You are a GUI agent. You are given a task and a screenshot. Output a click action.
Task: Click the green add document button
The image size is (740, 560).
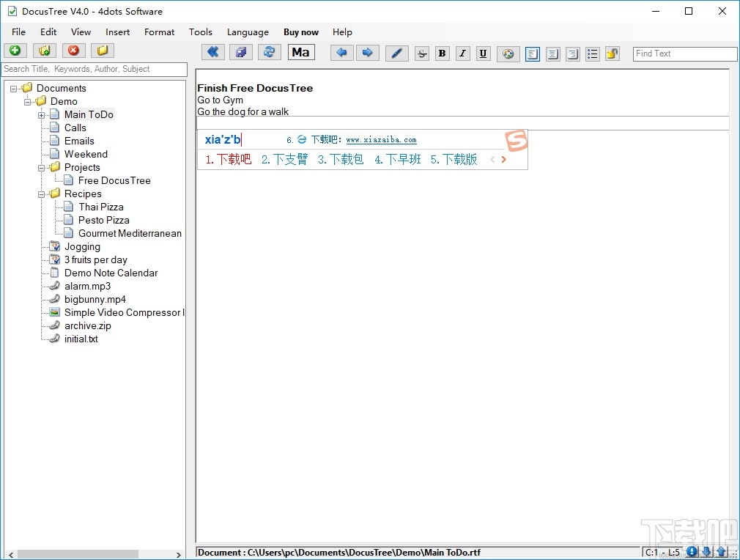(15, 51)
